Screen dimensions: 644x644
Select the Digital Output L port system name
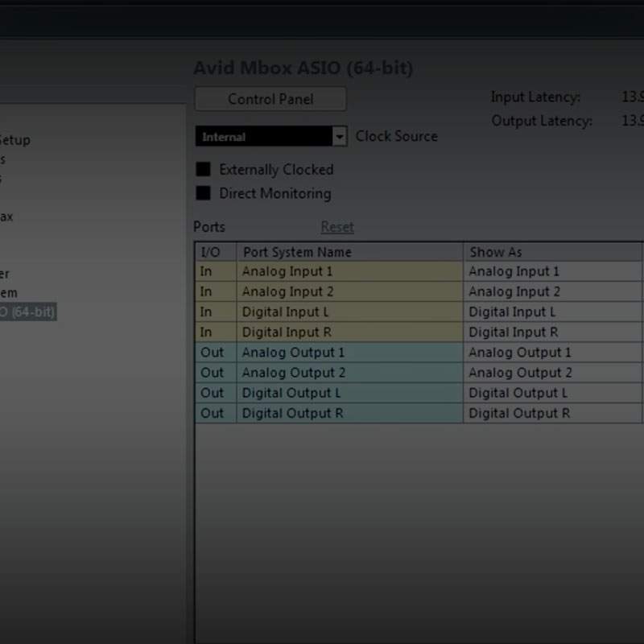(x=350, y=393)
